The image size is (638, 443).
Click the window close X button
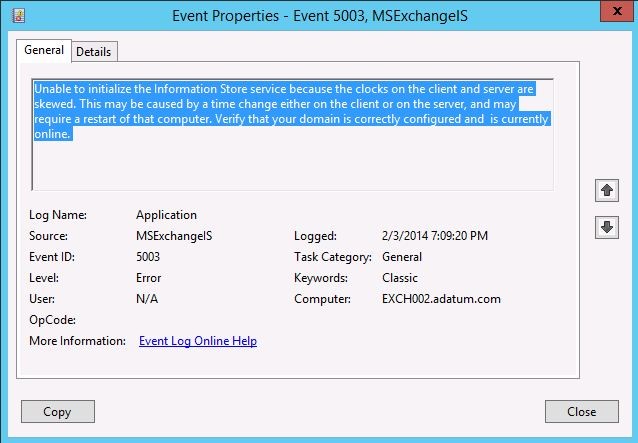point(617,11)
